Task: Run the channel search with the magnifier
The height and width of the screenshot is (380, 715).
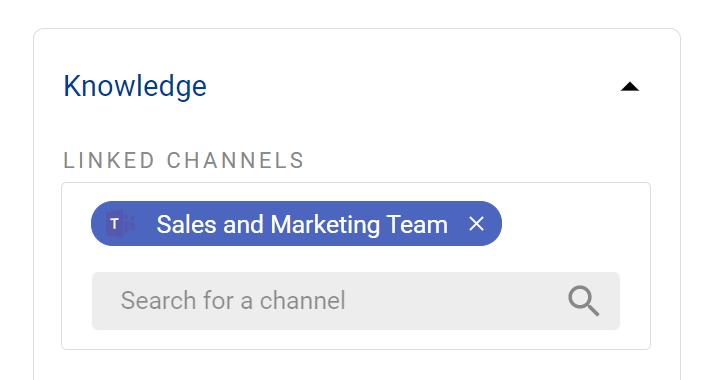Action: 584,301
